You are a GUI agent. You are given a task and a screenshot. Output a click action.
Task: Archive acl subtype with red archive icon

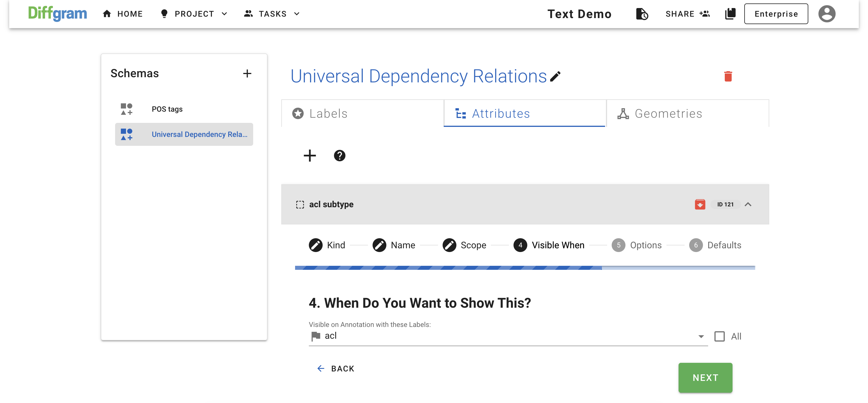(x=700, y=204)
